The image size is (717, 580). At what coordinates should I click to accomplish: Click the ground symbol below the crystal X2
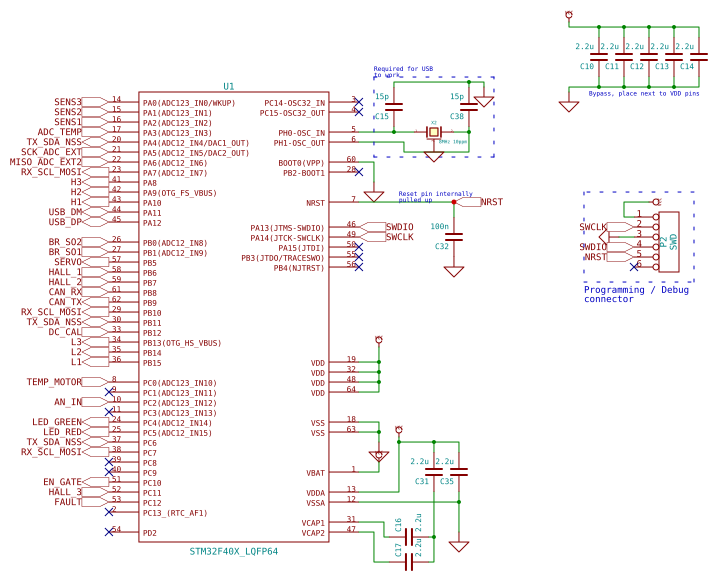[433, 157]
